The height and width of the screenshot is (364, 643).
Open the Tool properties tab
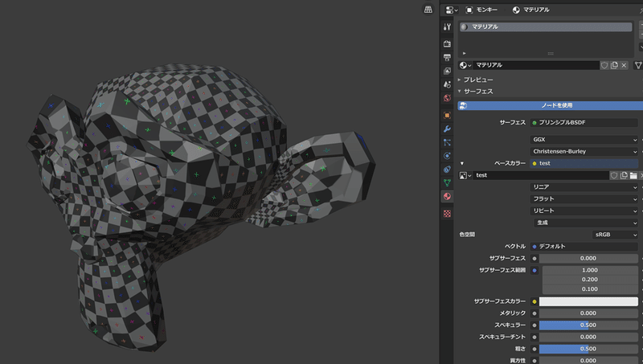point(447,27)
